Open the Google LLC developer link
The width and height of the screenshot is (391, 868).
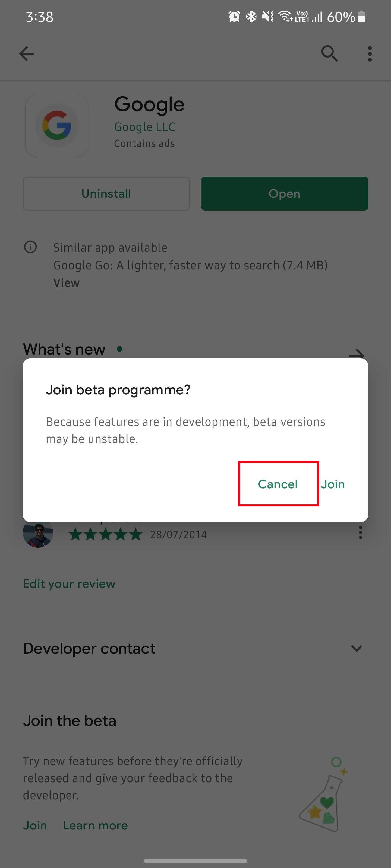pyautogui.click(x=144, y=127)
